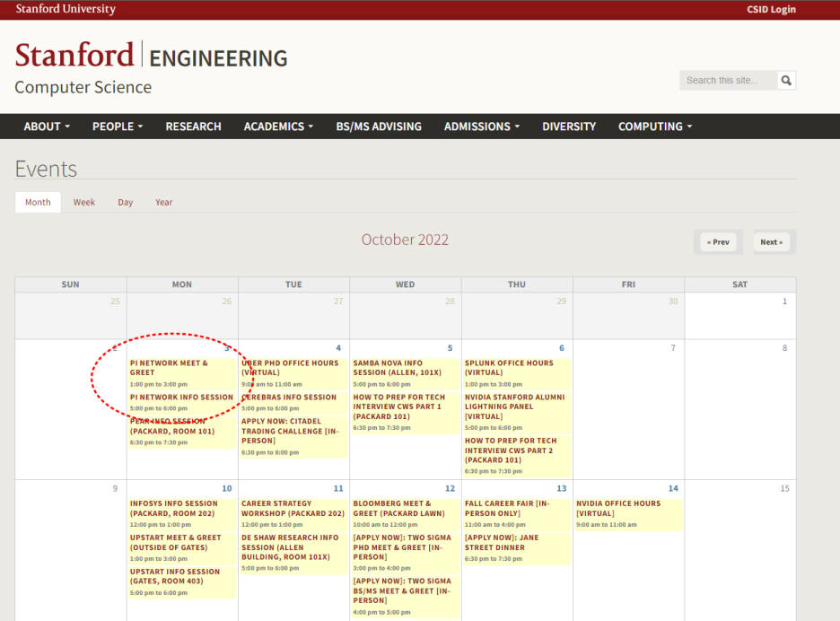This screenshot has width=840, height=621.
Task: Expand the ACADEMICS menu
Action: coord(278,127)
